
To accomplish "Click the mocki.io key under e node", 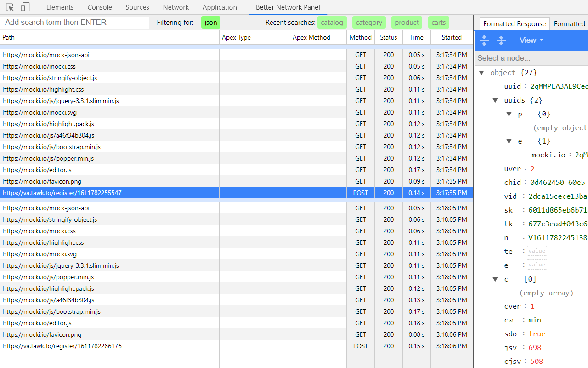I will (548, 155).
